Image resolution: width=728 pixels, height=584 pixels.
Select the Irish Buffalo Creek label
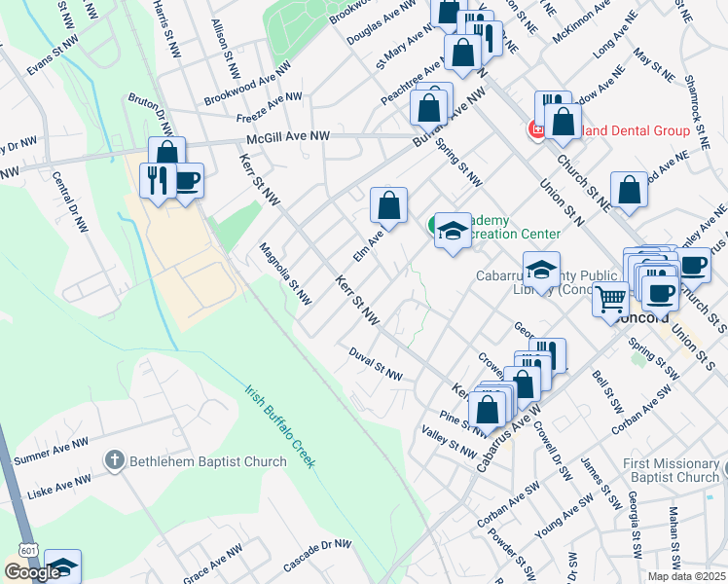point(280,425)
